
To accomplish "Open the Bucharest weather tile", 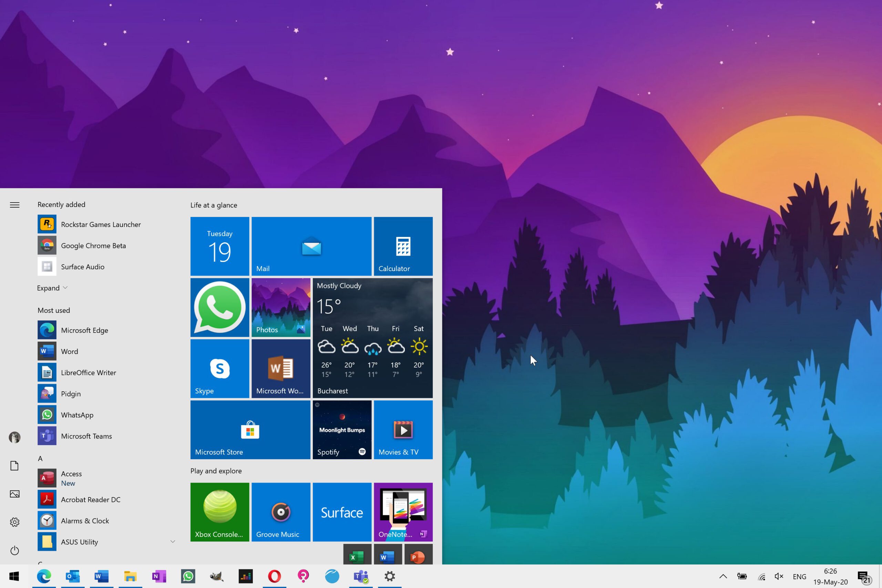I will 372,338.
